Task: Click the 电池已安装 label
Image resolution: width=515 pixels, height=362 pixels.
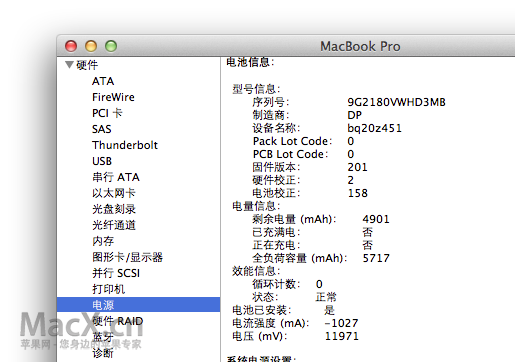Action: pyautogui.click(x=262, y=310)
